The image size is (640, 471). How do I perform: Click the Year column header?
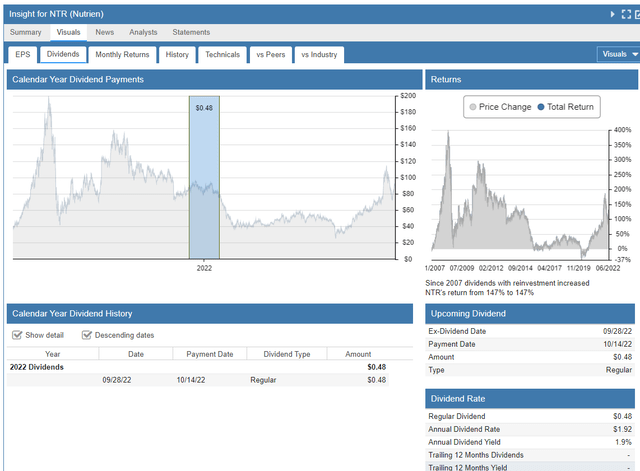[x=53, y=354]
